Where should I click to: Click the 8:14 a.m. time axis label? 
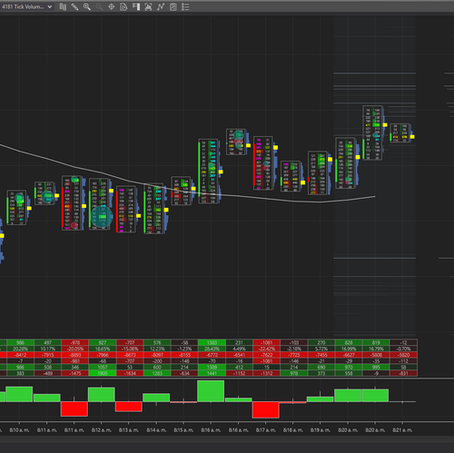point(156,430)
